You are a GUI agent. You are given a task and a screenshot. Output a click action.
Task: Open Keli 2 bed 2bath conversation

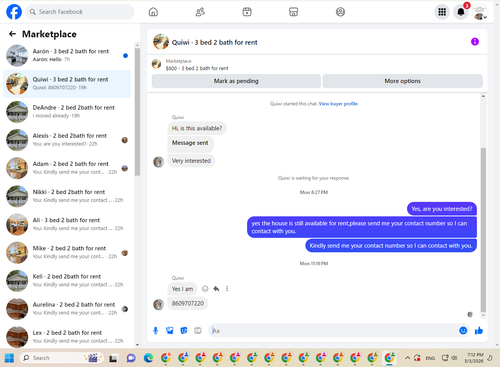tap(67, 281)
